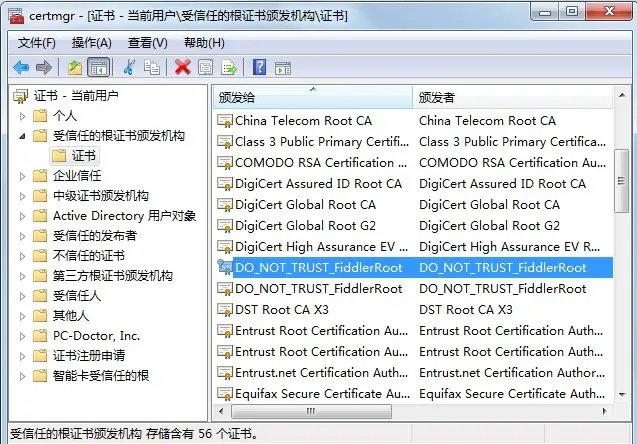Click certificate icon beside DigiCert Global Root G2

pos(225,225)
